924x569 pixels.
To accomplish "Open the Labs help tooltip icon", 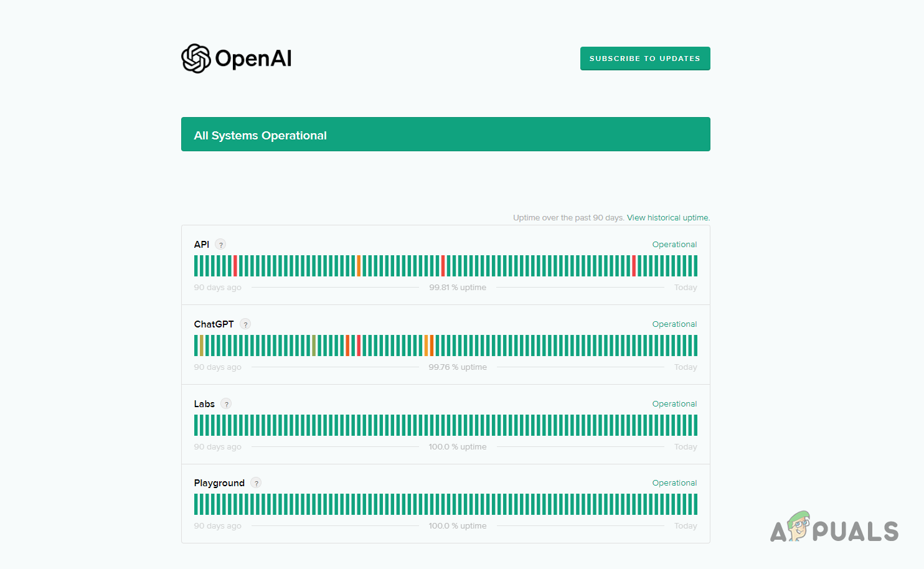I will 226,403.
